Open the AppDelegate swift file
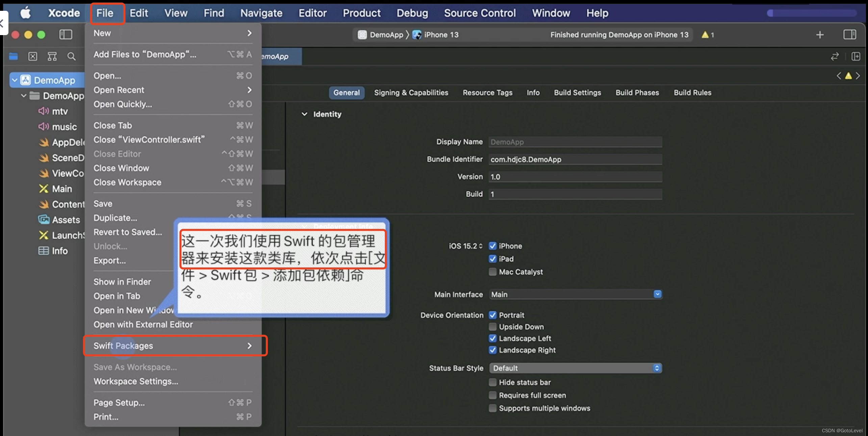 tap(61, 142)
